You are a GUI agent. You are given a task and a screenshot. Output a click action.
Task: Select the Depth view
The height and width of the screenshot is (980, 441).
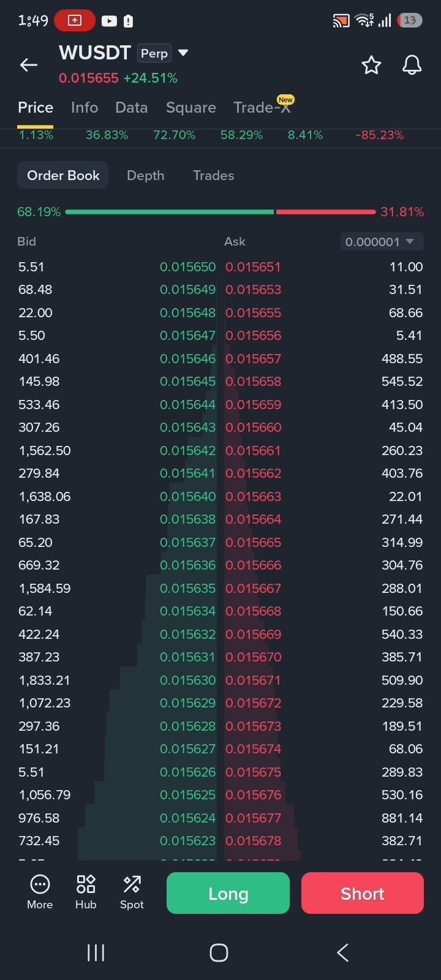(x=145, y=176)
